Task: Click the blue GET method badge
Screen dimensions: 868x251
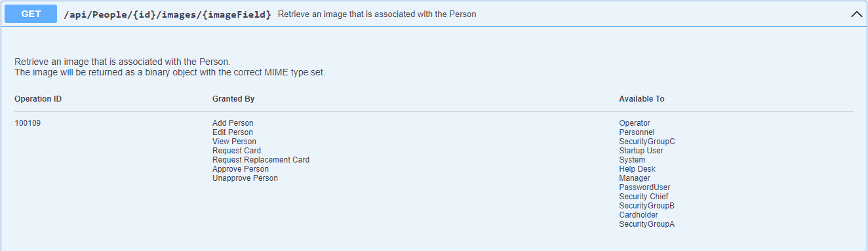Action: (x=31, y=14)
